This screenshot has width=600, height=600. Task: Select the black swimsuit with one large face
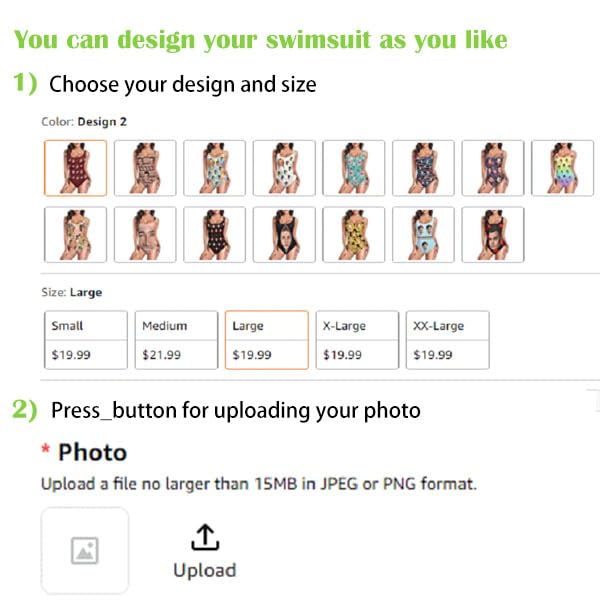[x=284, y=235]
